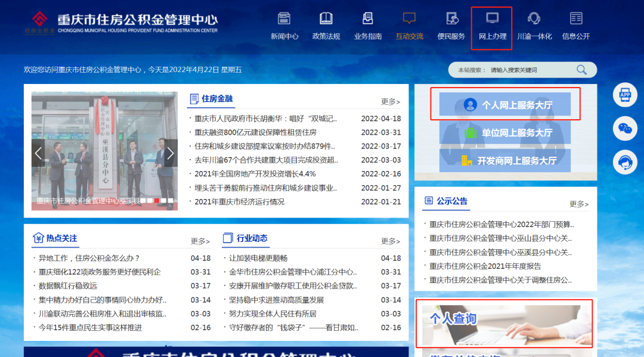Screen dimensions: 644x357
Task: Expand 更多> in the 公示公告 section
Action: click(x=578, y=204)
